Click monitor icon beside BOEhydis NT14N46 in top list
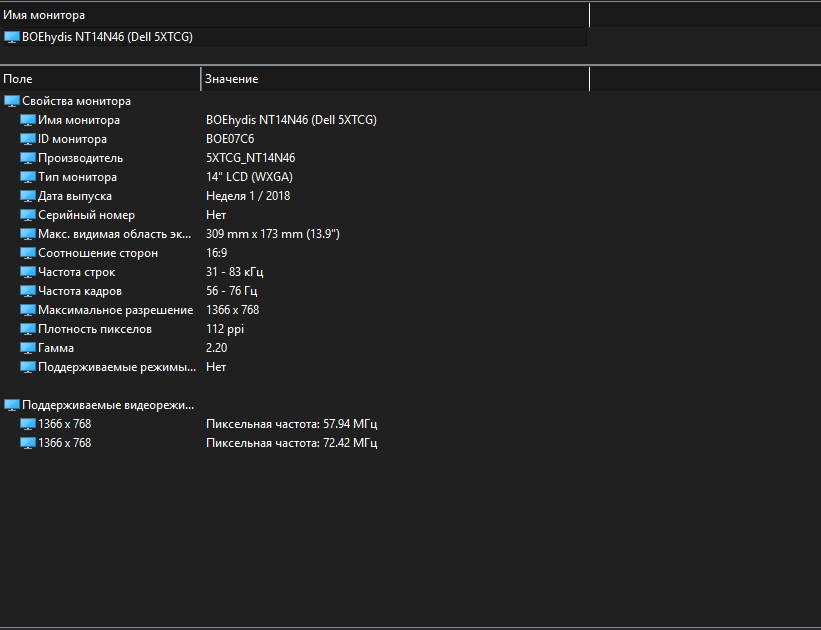 12,37
